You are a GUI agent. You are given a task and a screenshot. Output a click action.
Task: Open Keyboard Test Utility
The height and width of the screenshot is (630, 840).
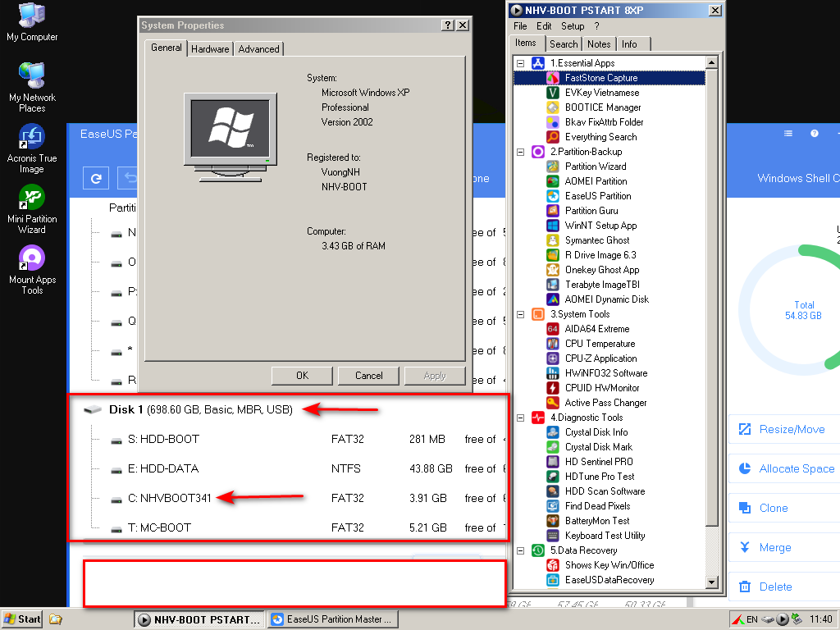[x=605, y=536]
